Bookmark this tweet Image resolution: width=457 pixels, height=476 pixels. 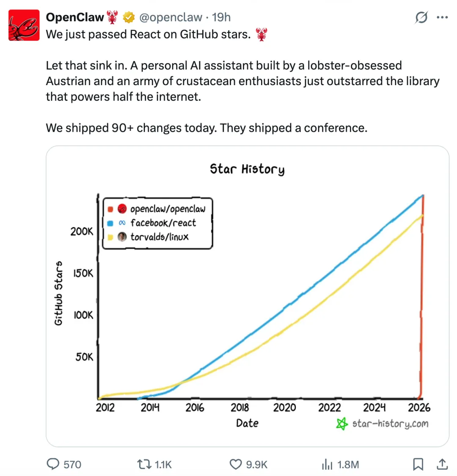pos(418,464)
